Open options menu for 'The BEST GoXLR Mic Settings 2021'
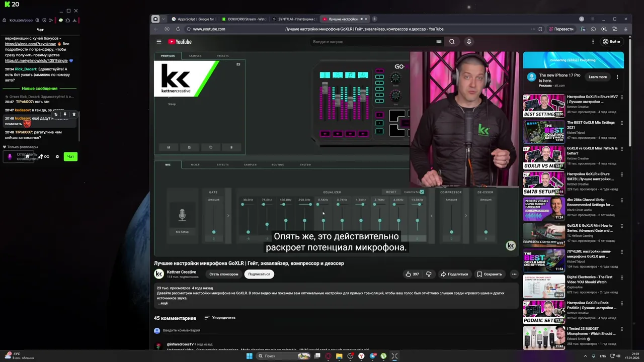This screenshot has height=362, width=644. [622, 123]
